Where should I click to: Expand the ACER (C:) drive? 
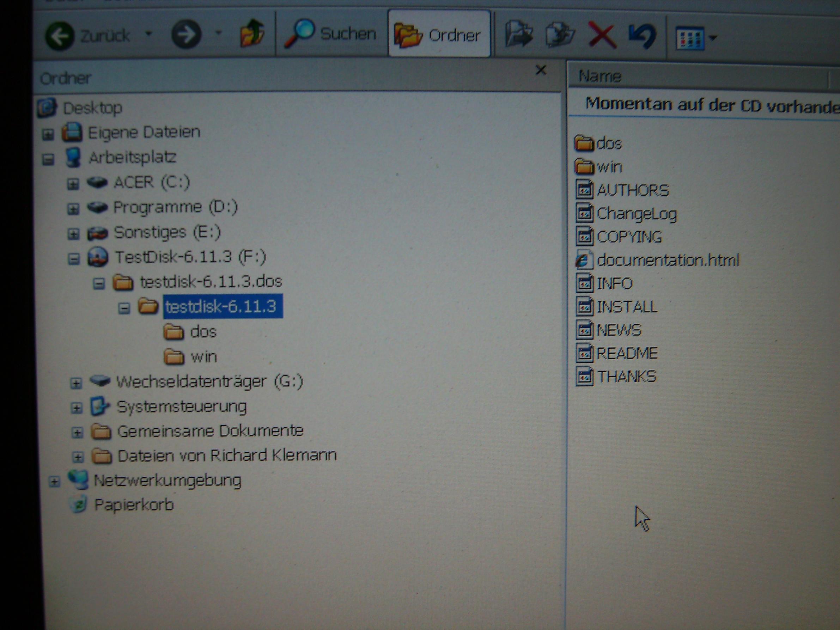(x=73, y=184)
